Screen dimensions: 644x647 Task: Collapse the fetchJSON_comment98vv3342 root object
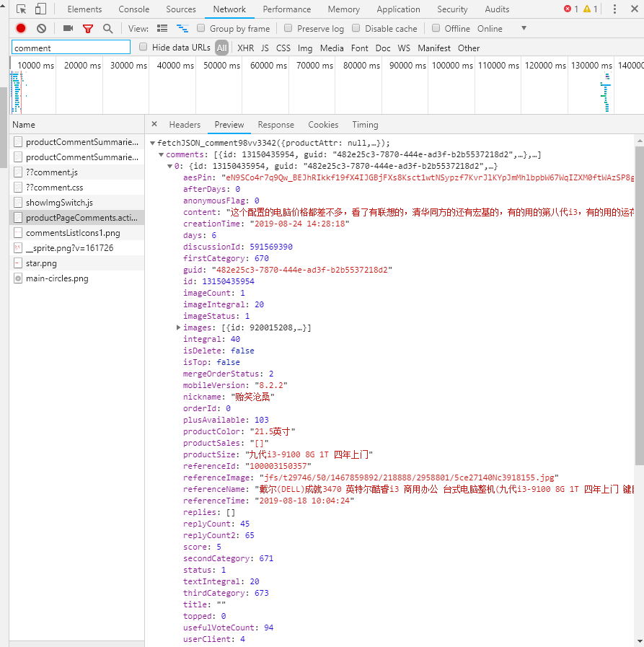153,144
